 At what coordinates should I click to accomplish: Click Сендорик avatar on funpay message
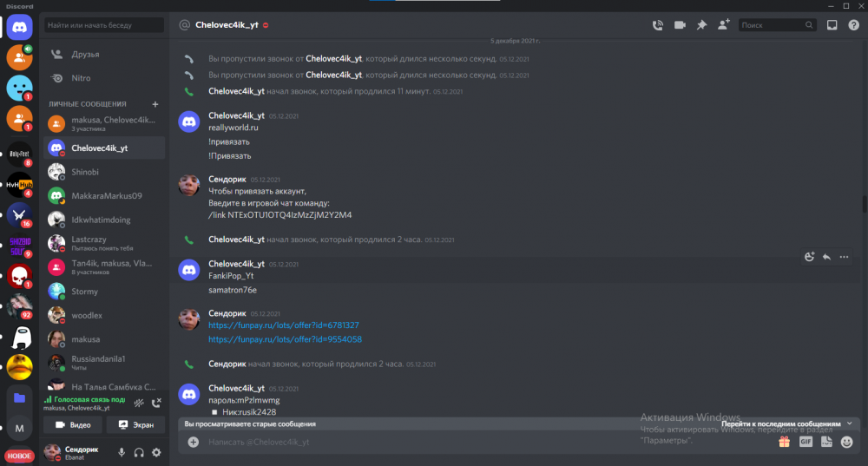point(188,319)
